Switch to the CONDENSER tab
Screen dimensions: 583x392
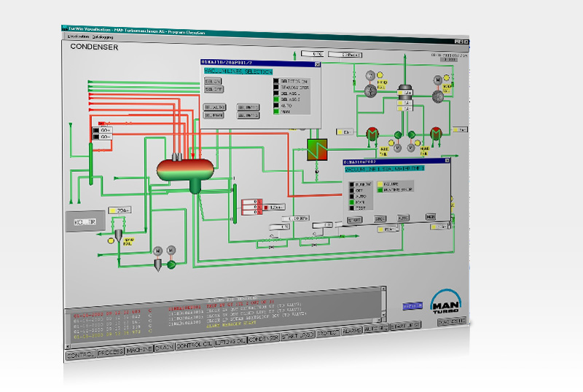pyautogui.click(x=264, y=338)
